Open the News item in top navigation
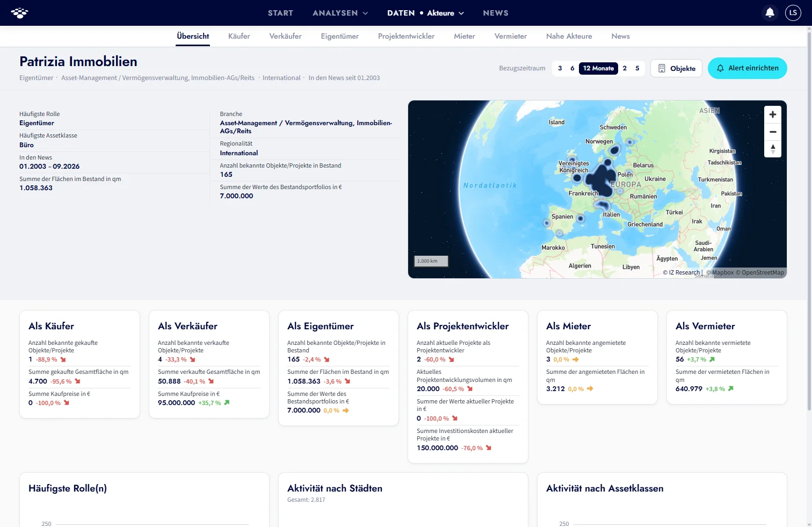The image size is (812, 527). [x=495, y=13]
